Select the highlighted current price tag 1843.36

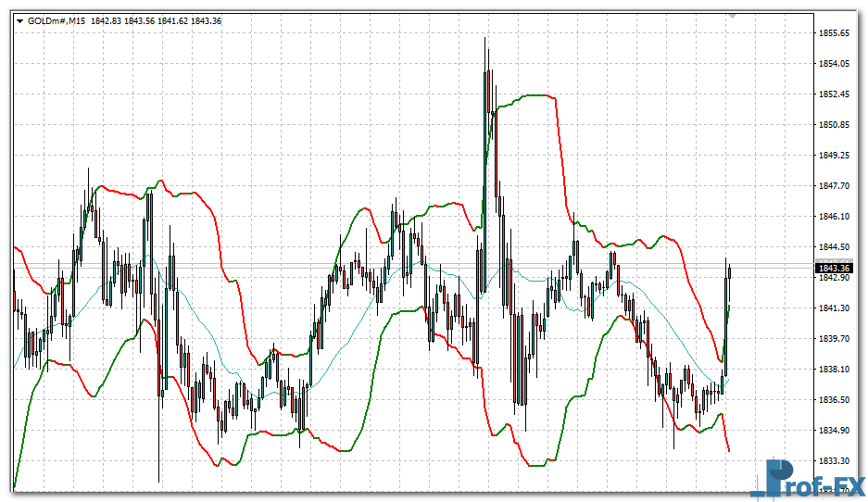click(x=834, y=269)
